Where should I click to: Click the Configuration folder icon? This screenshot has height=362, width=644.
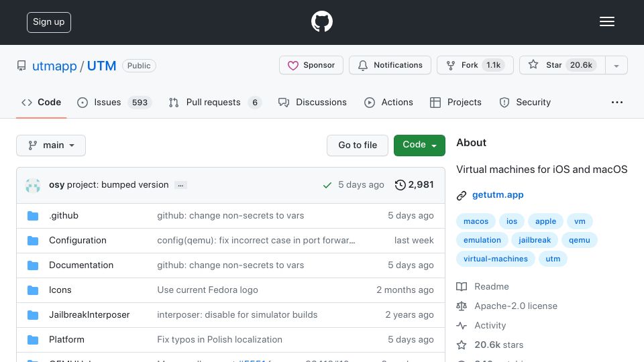click(x=33, y=241)
